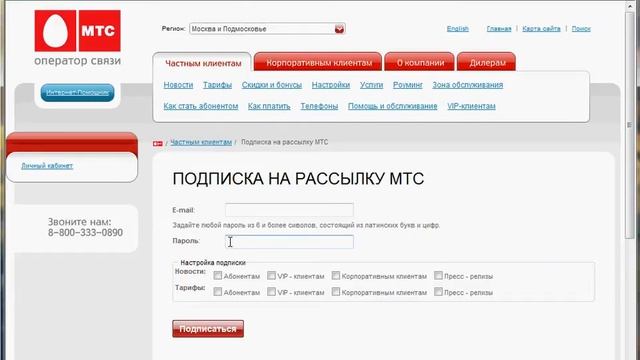Switch to Частным клиентам tab

coord(203,63)
